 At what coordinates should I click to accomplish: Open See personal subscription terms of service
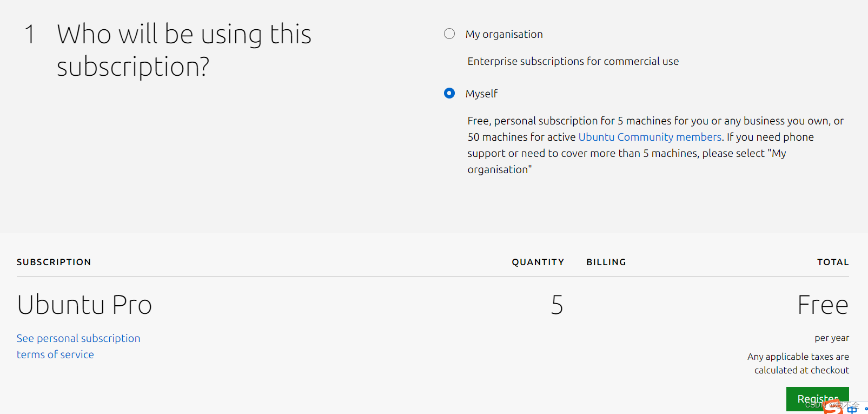78,346
